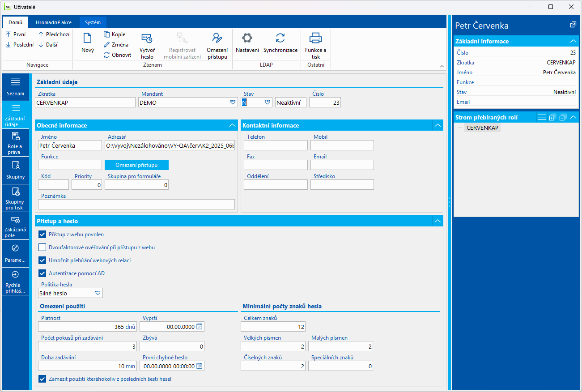The image size is (582, 392).
Task: Navigate to previous record (Předchozí)
Action: click(x=54, y=34)
